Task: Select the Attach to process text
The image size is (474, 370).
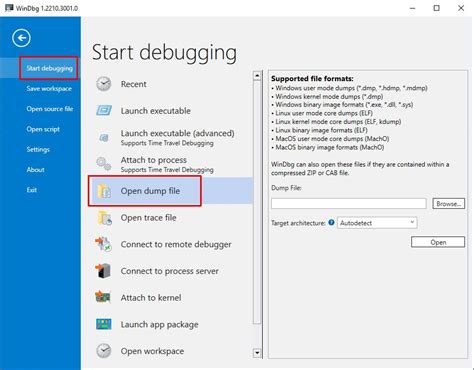Action: pyautogui.click(x=154, y=160)
